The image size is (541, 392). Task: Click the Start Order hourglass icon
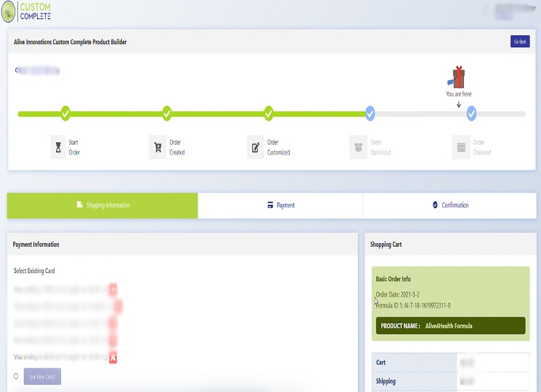[x=58, y=147]
